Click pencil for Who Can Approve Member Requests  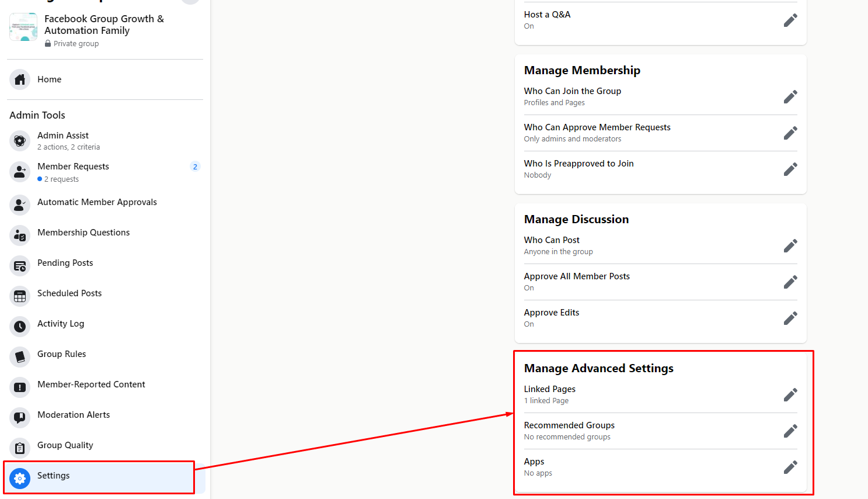790,133
